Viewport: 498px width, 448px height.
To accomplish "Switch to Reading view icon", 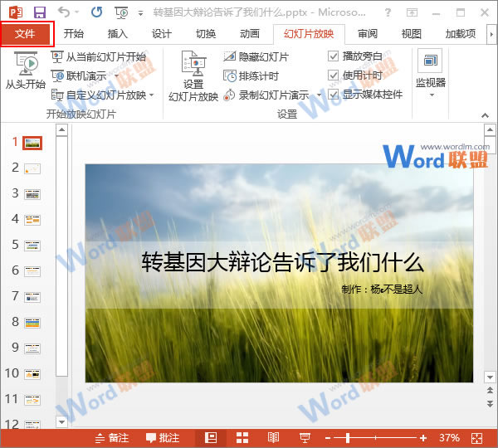I will pyautogui.click(x=273, y=438).
